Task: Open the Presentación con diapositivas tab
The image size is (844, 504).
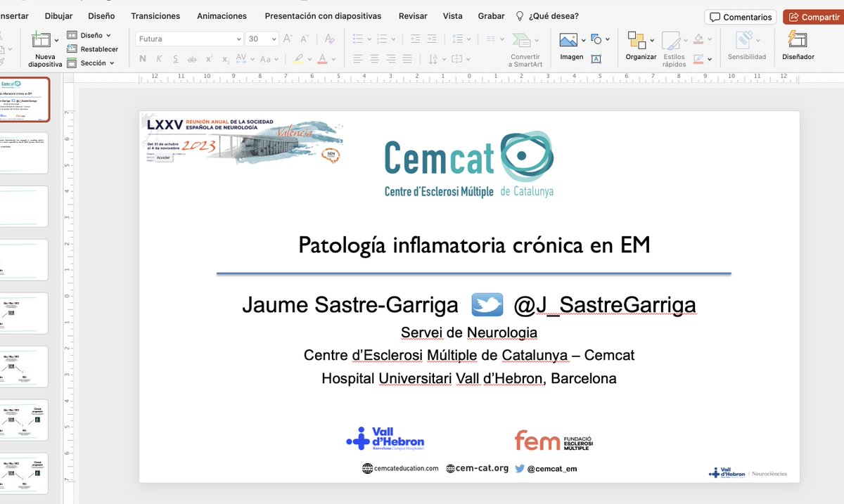Action: pyautogui.click(x=323, y=15)
